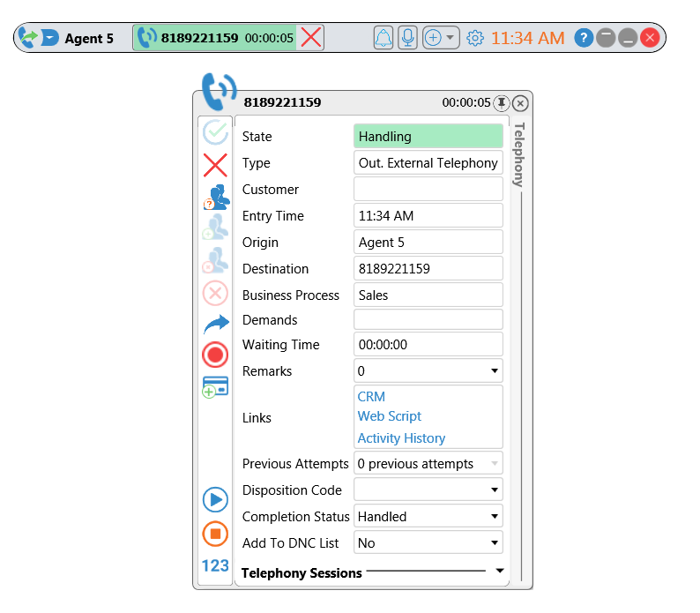Click the Destination value 8189221159

(428, 268)
